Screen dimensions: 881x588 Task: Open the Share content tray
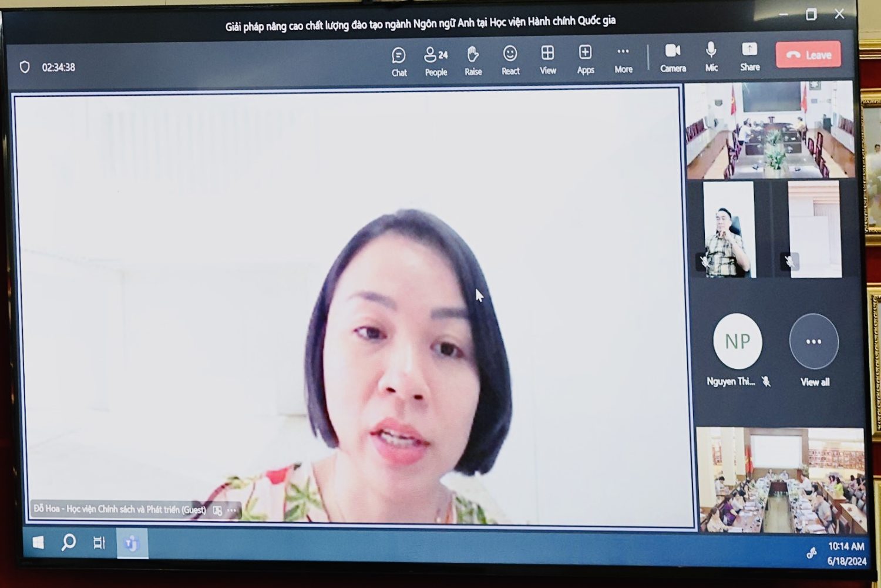749,57
